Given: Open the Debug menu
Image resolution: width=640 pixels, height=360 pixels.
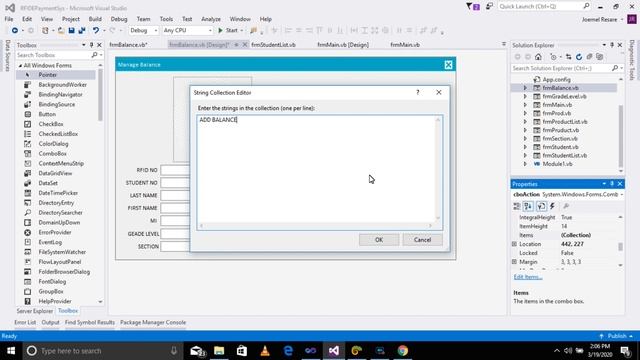Looking at the screenshot, I should click(x=119, y=19).
